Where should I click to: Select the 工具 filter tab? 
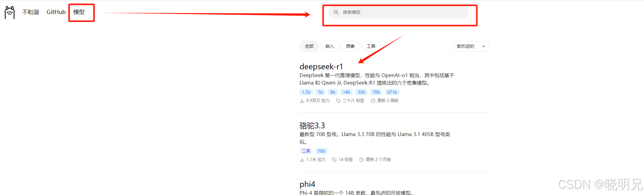[x=371, y=46]
